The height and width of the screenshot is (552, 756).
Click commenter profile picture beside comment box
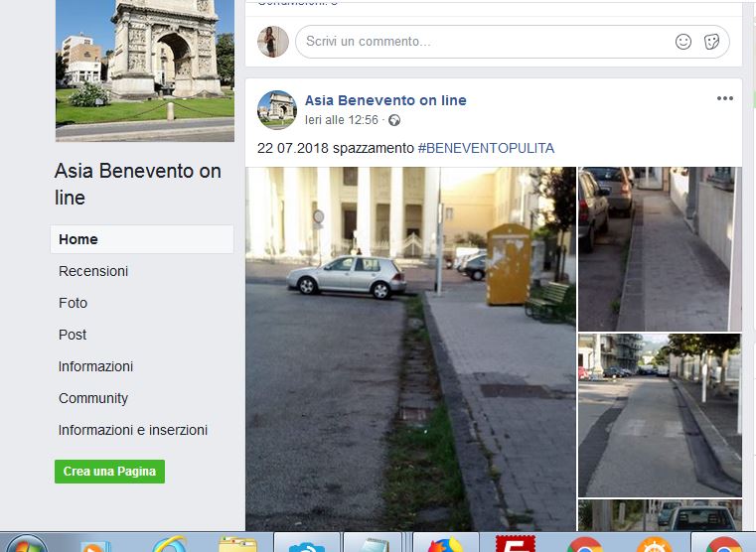pos(273,42)
